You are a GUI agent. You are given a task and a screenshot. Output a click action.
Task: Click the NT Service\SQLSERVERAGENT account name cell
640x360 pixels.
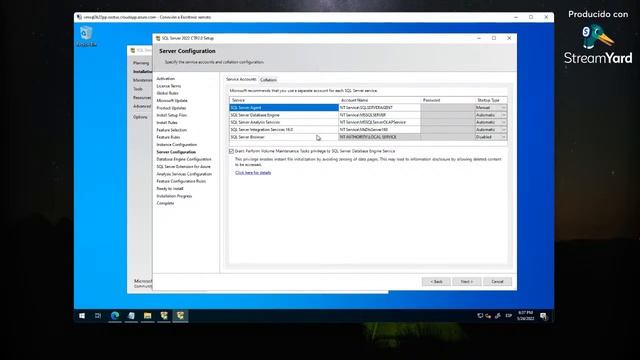(x=380, y=108)
